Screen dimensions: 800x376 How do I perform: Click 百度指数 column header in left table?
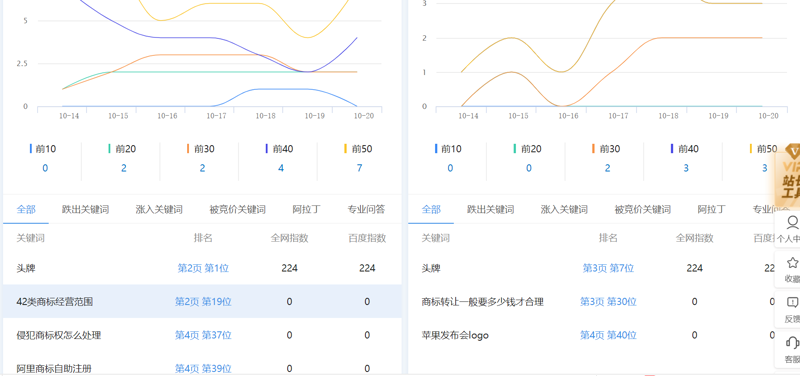367,238
